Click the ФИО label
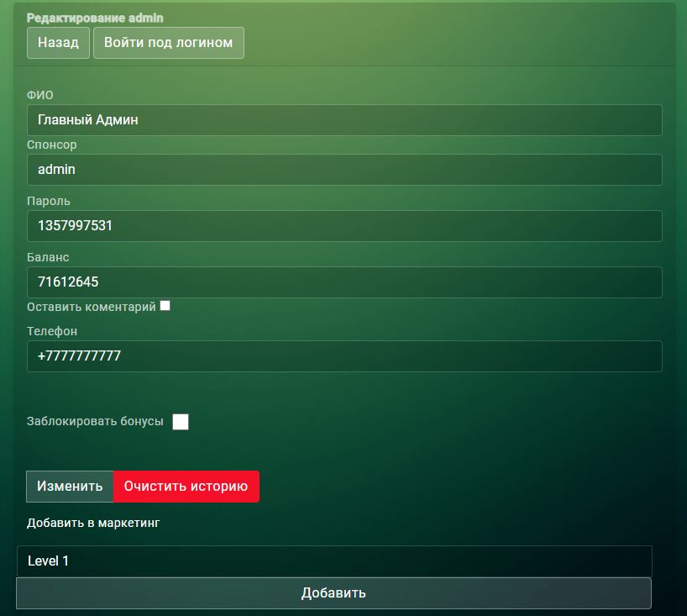Screen dimensions: 687x616 click(39, 95)
